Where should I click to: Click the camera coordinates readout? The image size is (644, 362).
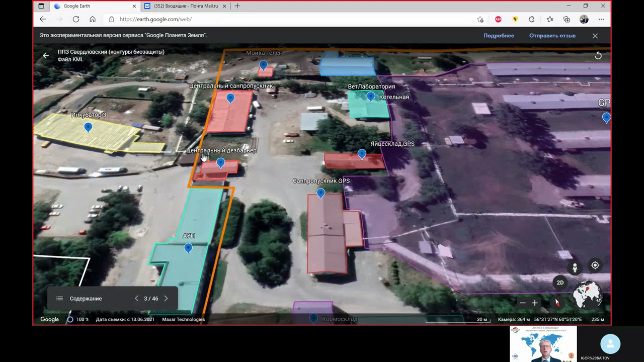[x=540, y=319]
